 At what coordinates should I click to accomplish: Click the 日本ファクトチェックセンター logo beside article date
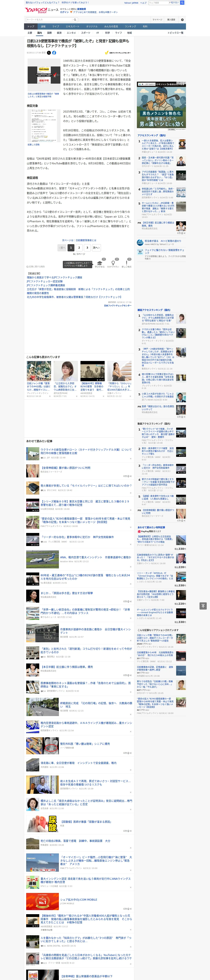tap(118, 53)
